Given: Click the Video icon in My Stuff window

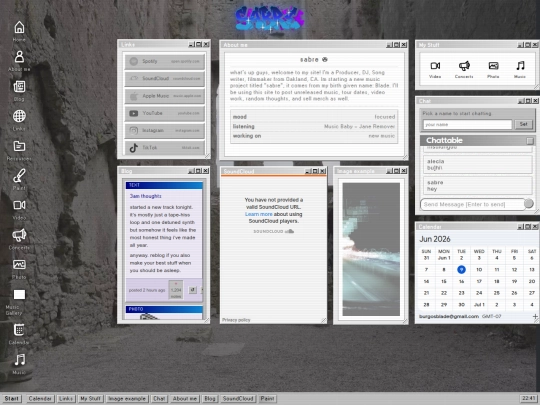Looking at the screenshot, I should pos(435,66).
